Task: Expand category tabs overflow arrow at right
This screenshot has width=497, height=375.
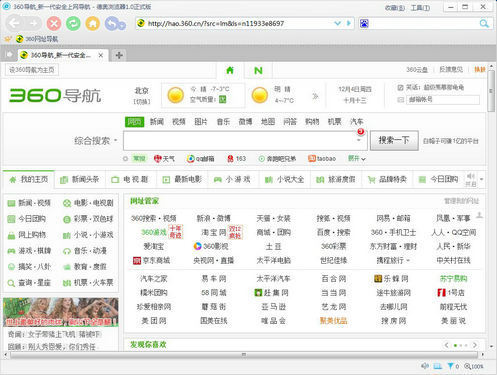Action: point(481,179)
